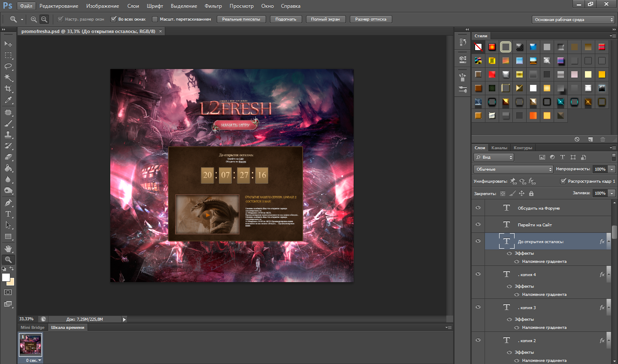Open the opacity 'Непрозрачность' dropdown arrow
The image size is (618, 364).
click(612, 169)
